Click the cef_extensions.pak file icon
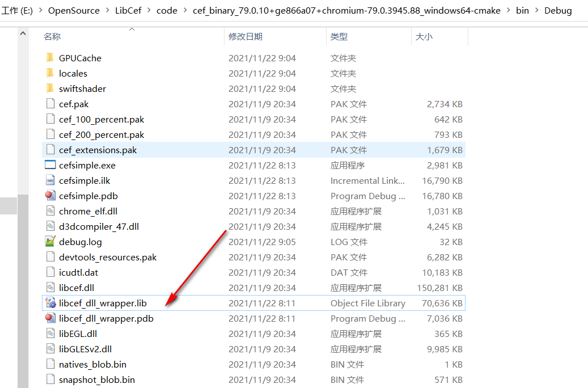The width and height of the screenshot is (588, 388). click(x=50, y=150)
